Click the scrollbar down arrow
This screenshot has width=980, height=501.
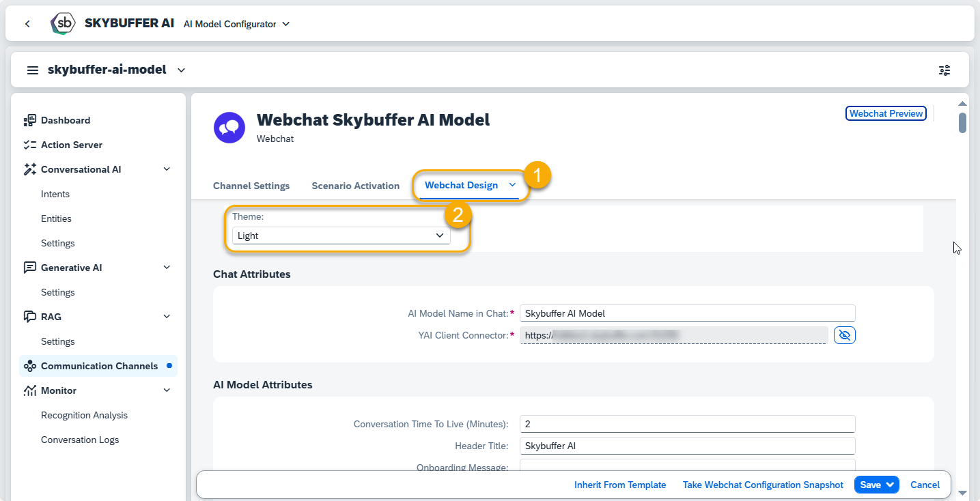pyautogui.click(x=962, y=493)
